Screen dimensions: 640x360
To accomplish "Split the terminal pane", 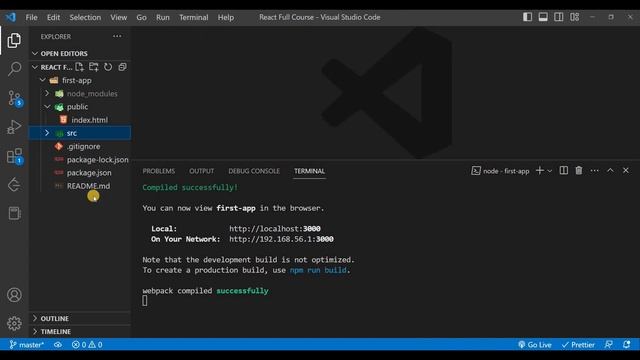I will coord(564,171).
